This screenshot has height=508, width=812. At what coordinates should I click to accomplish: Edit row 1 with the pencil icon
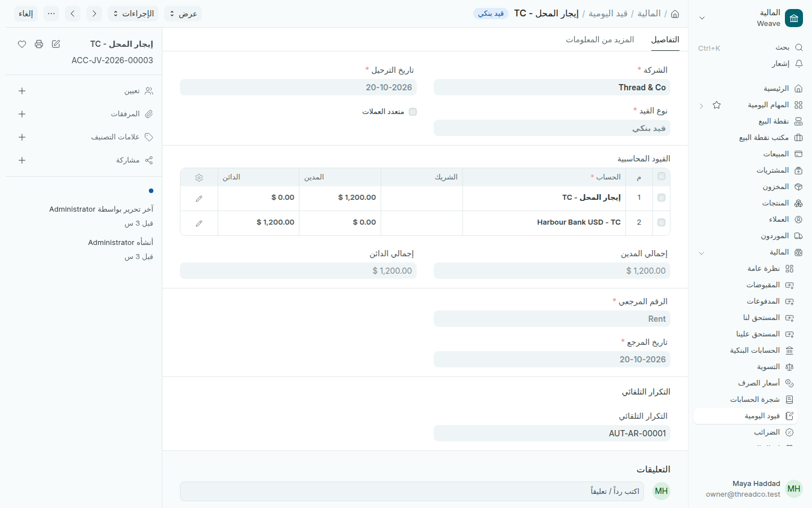tap(199, 199)
